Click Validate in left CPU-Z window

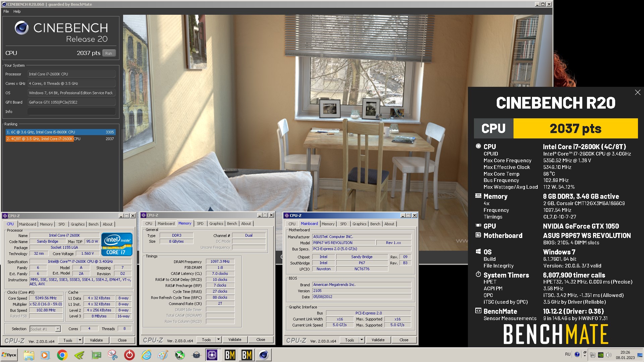click(96, 340)
